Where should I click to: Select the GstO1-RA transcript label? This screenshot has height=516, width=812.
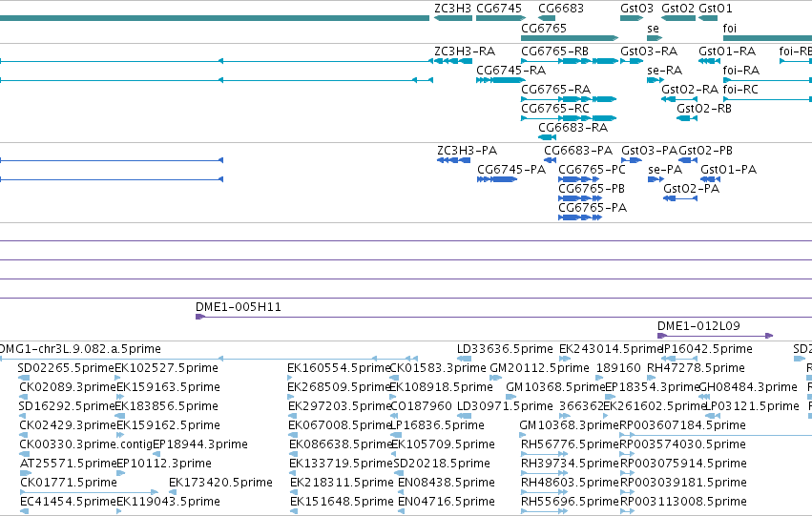pos(727,52)
